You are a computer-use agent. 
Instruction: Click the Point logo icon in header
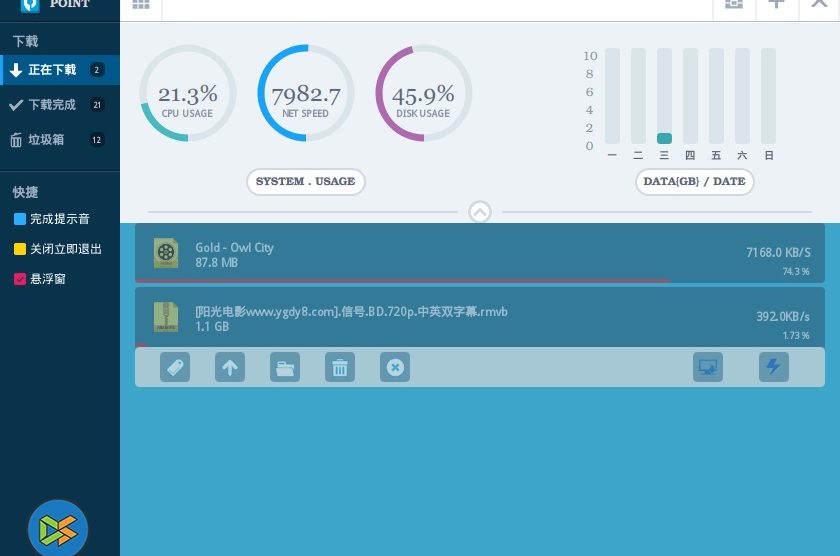tap(30, 5)
